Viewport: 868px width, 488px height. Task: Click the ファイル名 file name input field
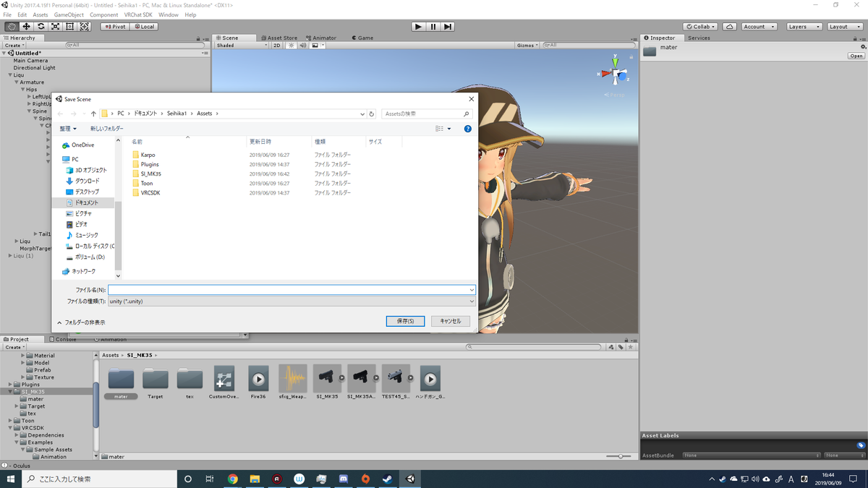click(292, 290)
